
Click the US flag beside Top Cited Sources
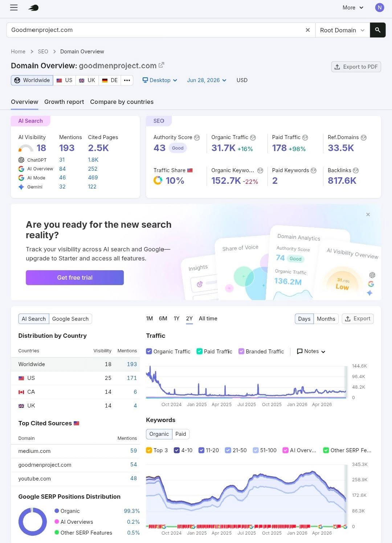click(x=77, y=424)
